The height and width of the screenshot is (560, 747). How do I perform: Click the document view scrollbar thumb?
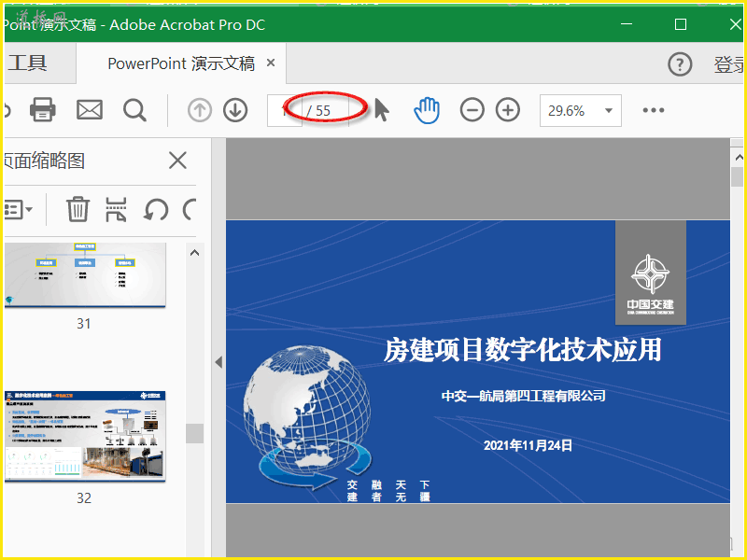738,176
